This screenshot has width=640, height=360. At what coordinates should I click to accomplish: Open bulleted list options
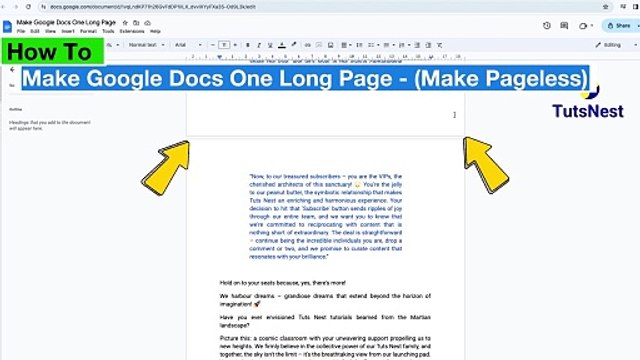(x=388, y=45)
